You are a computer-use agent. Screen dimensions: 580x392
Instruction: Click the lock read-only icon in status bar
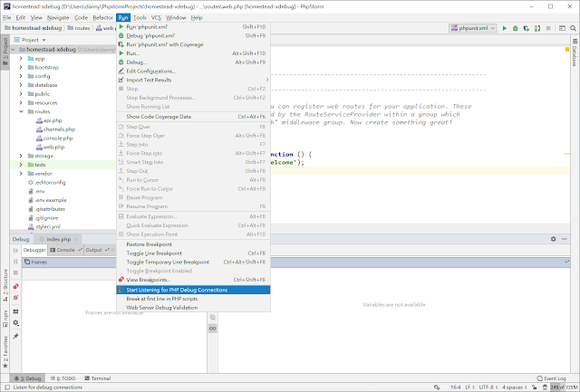point(534,387)
